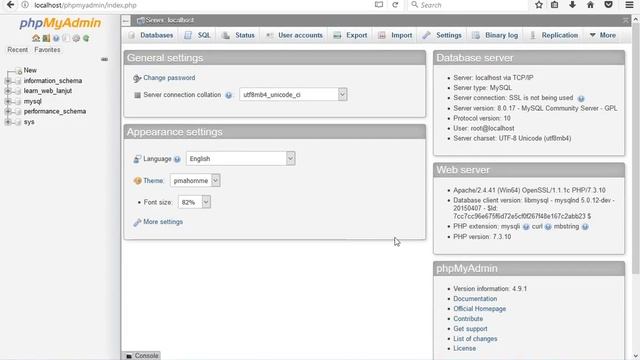Click Change password link
Screen dimensions: 640x360
click(169, 78)
